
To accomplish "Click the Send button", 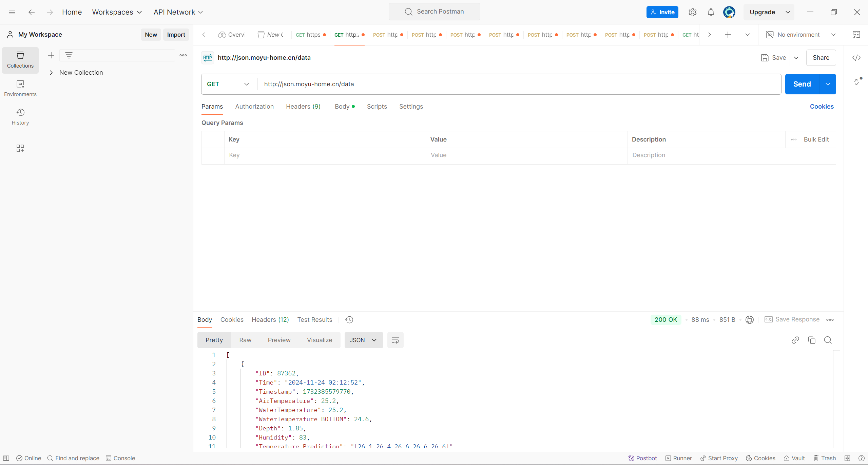I will coord(802,84).
